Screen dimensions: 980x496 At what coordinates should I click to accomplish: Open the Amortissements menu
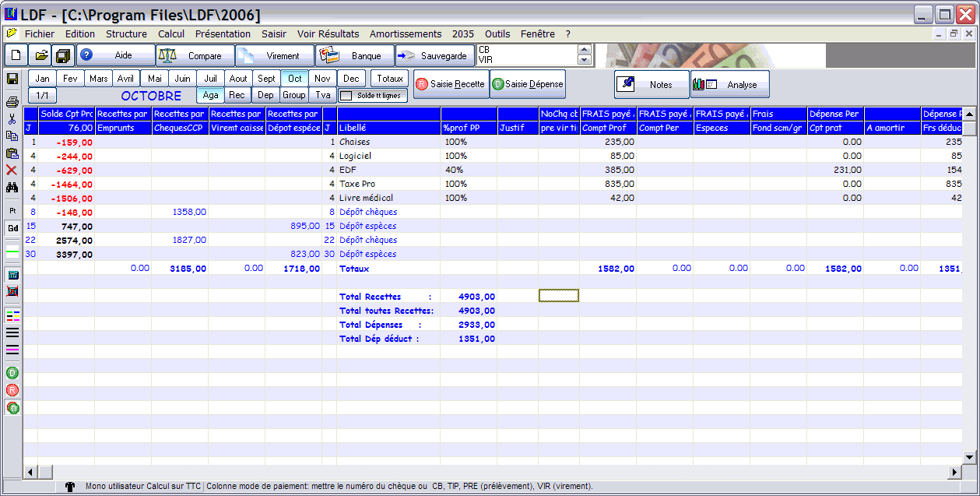[x=406, y=34]
